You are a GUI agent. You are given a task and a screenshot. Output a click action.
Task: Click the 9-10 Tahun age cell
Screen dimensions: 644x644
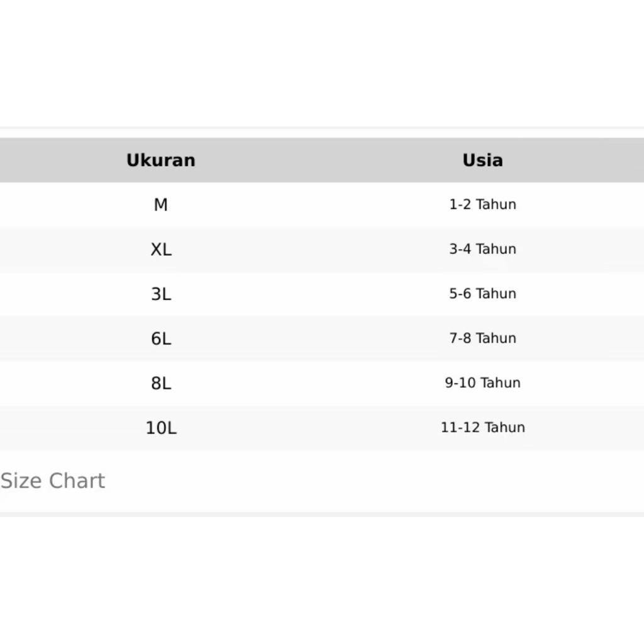pos(482,383)
